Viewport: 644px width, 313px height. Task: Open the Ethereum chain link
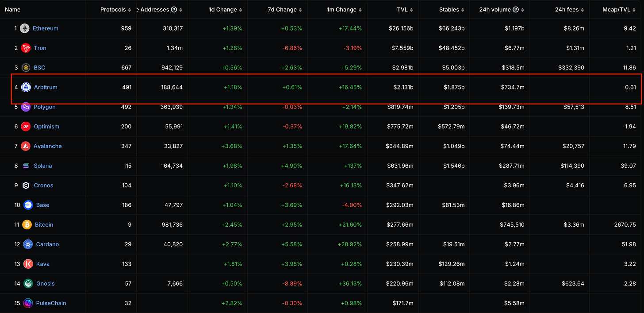pyautogui.click(x=46, y=28)
